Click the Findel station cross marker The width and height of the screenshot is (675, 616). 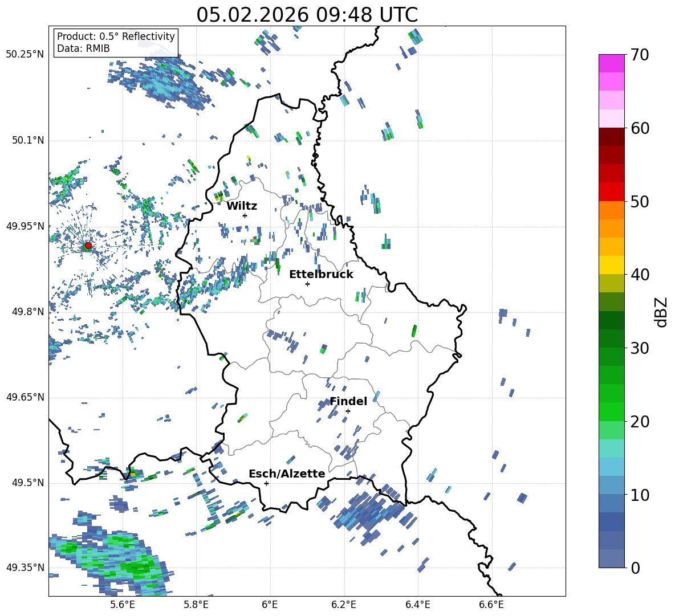[x=348, y=411]
